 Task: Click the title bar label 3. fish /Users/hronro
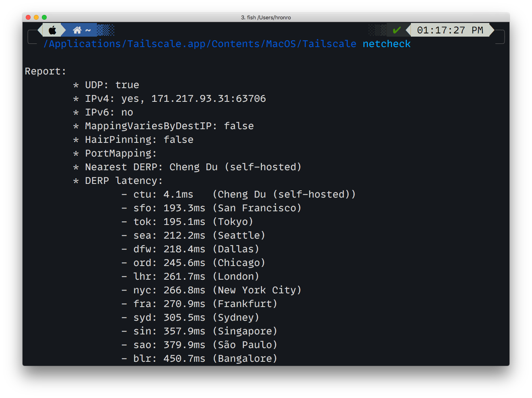(x=266, y=17)
